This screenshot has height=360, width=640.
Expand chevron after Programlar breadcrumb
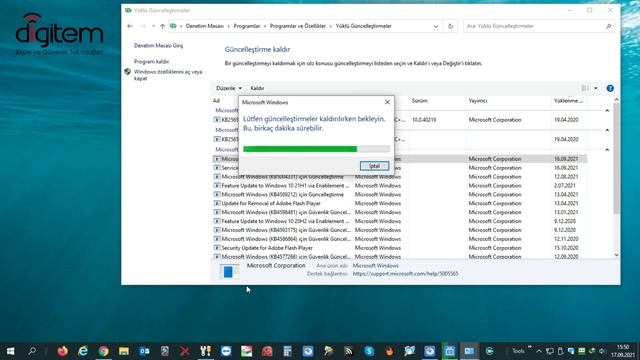265,26
